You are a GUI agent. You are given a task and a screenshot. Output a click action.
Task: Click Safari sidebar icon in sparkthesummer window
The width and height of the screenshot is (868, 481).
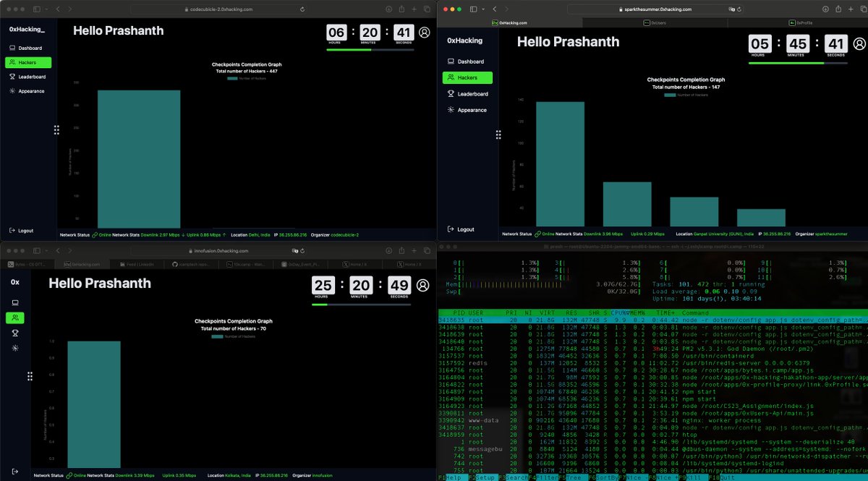474,9
